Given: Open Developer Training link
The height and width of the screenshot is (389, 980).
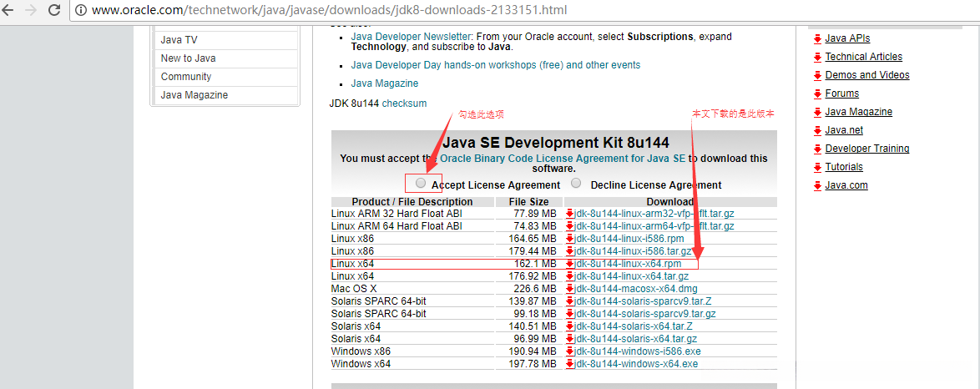Looking at the screenshot, I should [x=866, y=149].
